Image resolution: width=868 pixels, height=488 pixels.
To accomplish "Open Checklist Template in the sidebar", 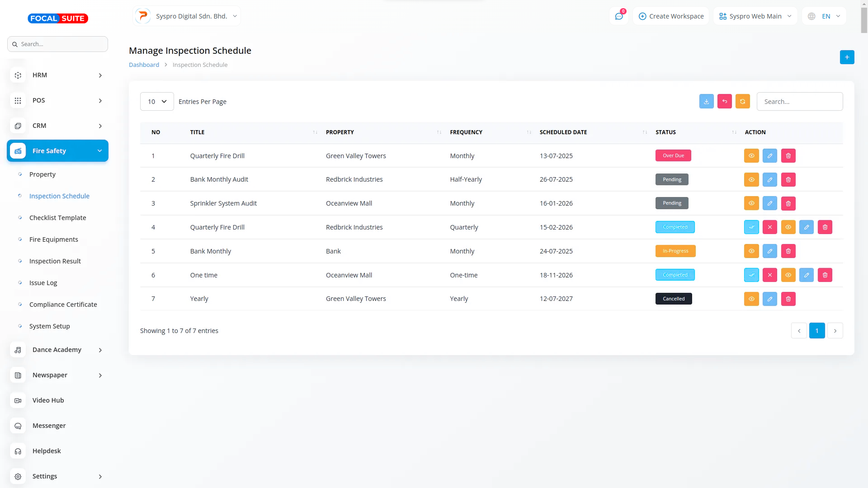I will [x=57, y=218].
